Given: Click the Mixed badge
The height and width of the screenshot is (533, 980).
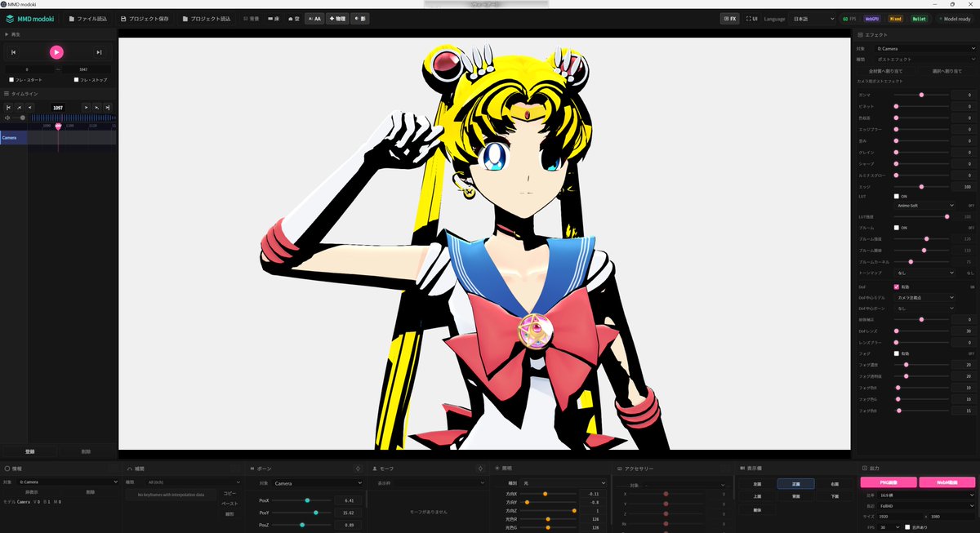Looking at the screenshot, I should coord(896,18).
